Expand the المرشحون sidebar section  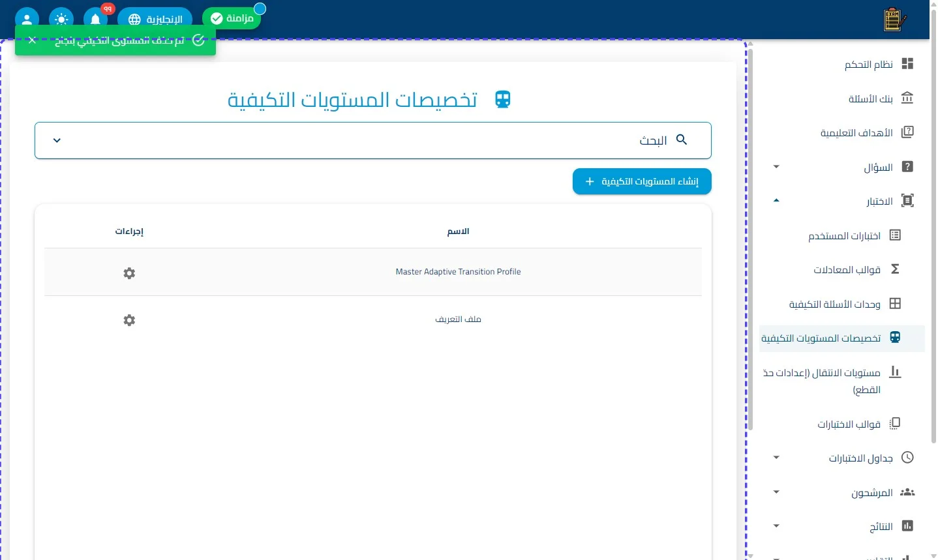click(776, 492)
